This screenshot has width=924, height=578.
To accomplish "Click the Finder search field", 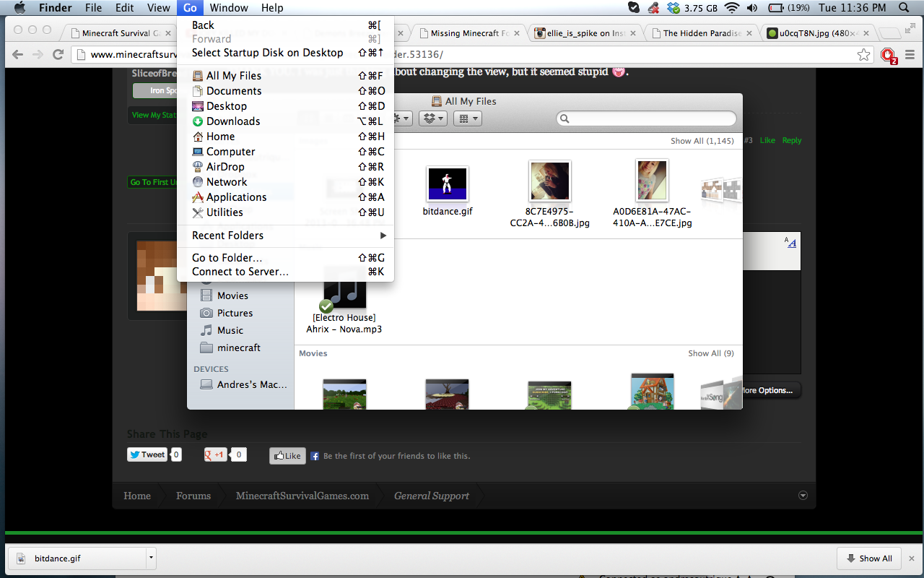I will pyautogui.click(x=646, y=118).
